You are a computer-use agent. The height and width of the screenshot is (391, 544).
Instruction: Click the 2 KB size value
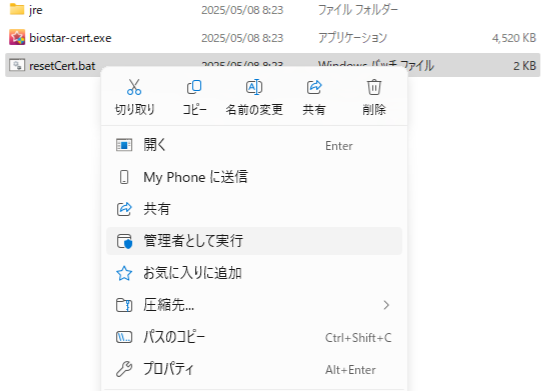[x=525, y=66]
